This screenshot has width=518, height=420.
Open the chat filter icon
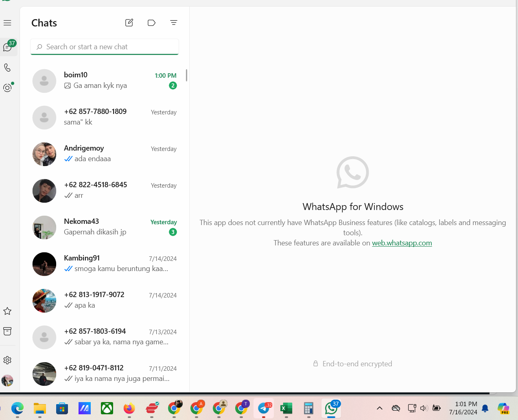click(174, 23)
